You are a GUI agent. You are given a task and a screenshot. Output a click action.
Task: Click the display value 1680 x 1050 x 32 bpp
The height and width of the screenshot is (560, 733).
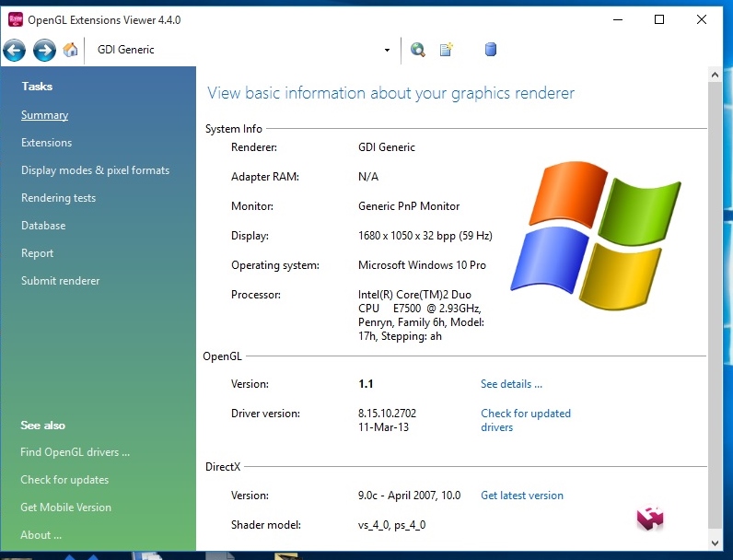[x=407, y=236]
